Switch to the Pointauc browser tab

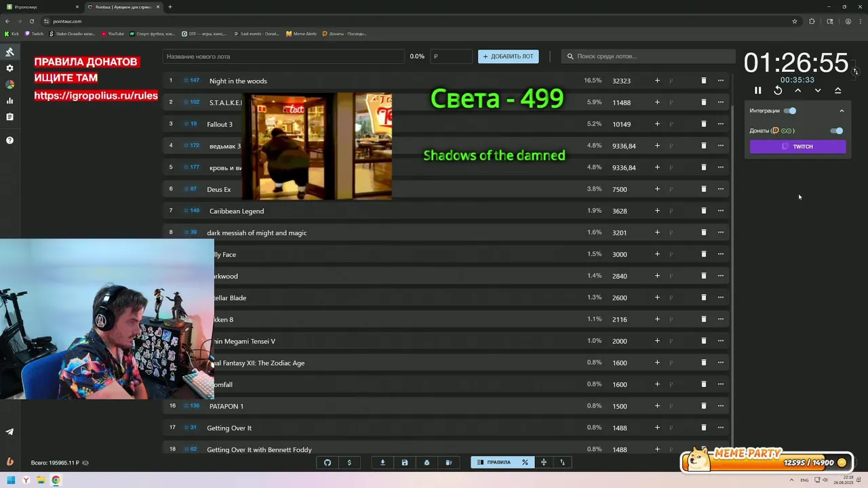pyautogui.click(x=123, y=7)
